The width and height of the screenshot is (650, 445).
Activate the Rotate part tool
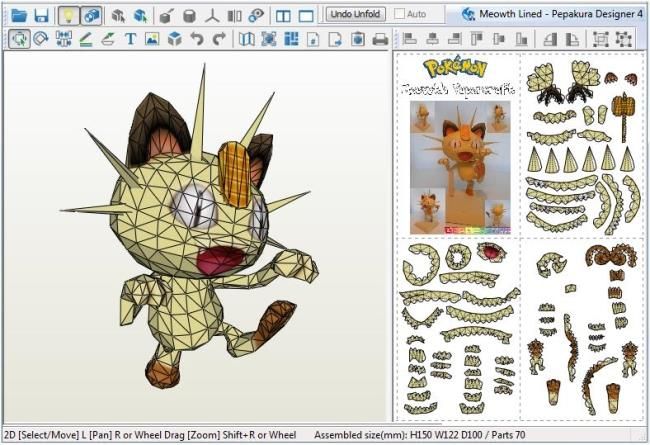click(x=41, y=39)
